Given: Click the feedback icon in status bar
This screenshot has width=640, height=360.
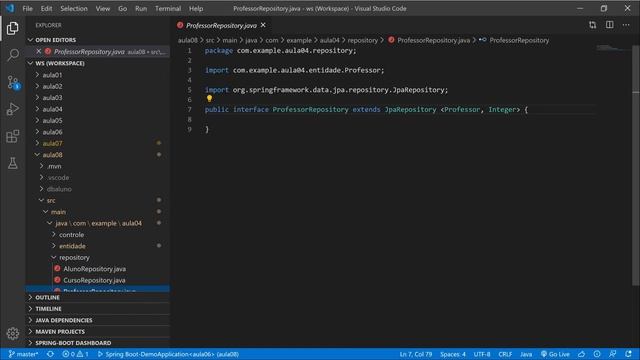Looking at the screenshot, I should (613, 354).
